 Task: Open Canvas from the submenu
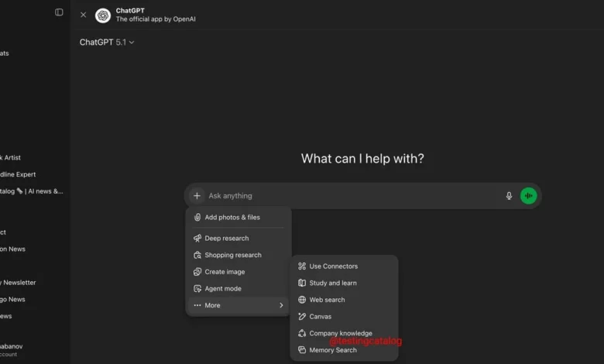click(320, 317)
